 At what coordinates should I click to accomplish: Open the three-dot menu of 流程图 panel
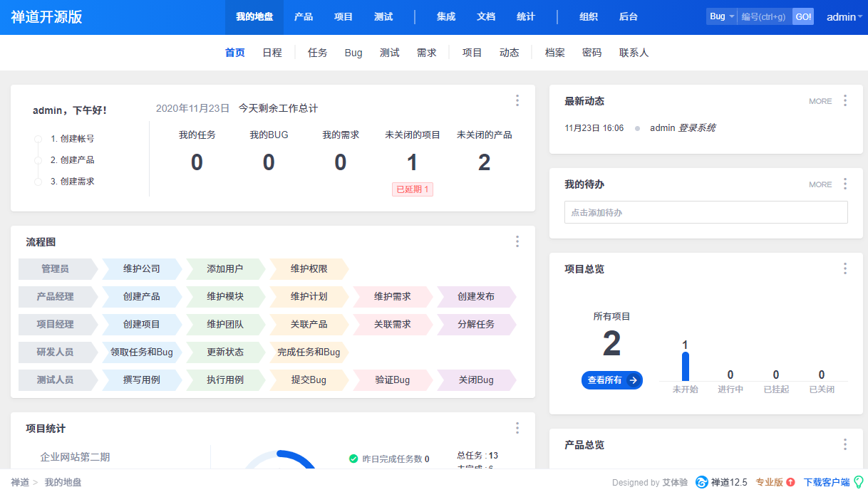click(517, 241)
